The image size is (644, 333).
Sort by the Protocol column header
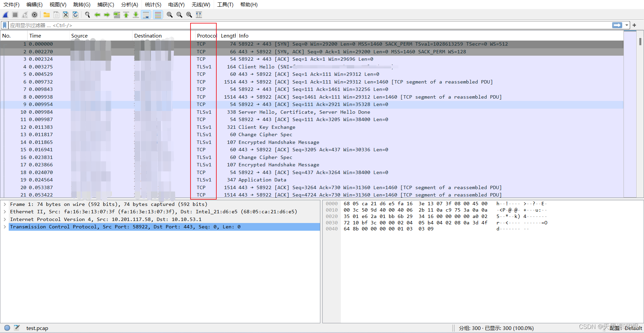click(207, 36)
